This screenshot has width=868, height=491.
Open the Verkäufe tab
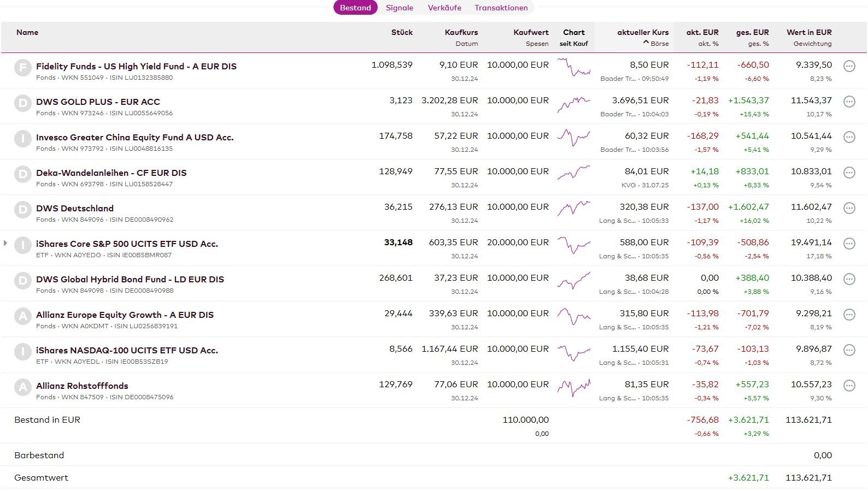pyautogui.click(x=444, y=8)
